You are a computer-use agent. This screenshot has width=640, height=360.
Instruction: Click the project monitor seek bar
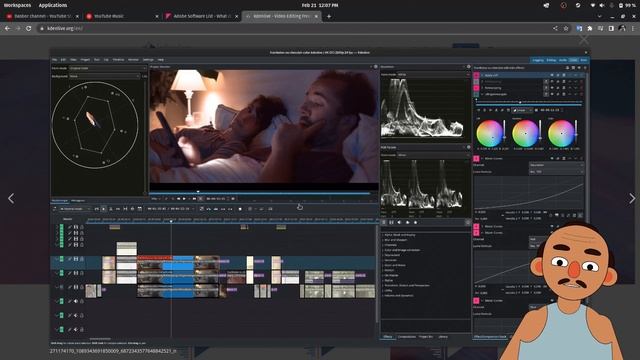coord(263,193)
